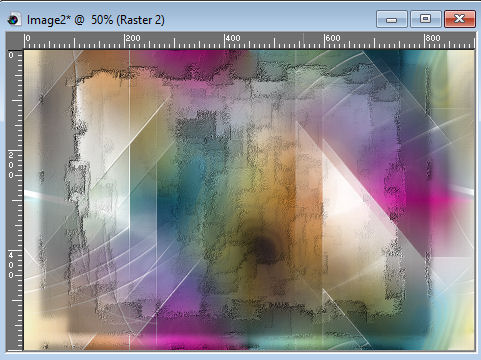Click the 200 mark on the vertical ruler
Screen dimensions: 481x360
point(11,165)
